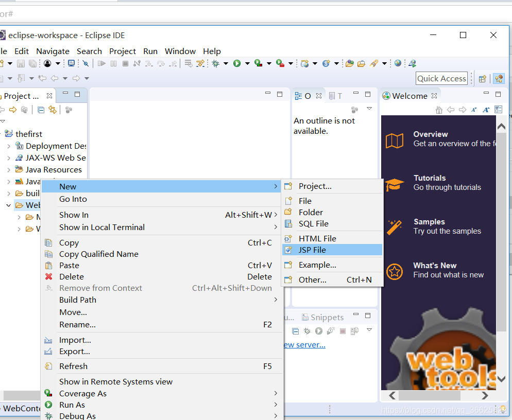Maximize the Outline view panel
The width and height of the screenshot is (512, 420).
tap(368, 94)
